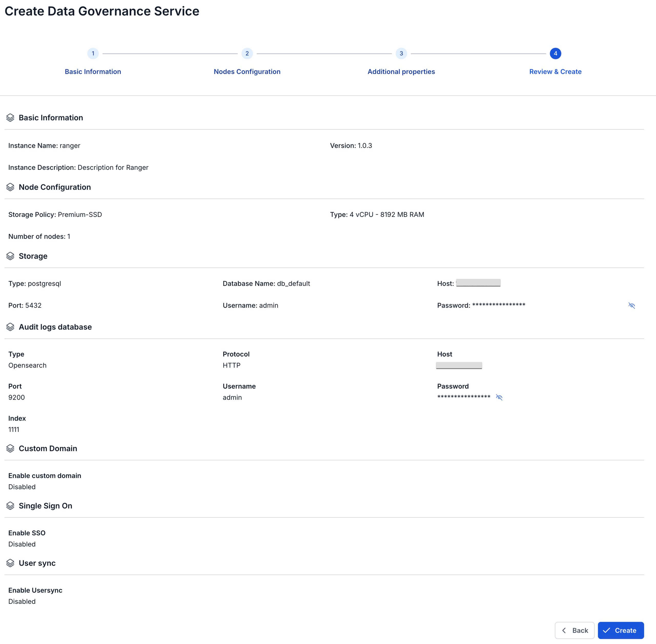This screenshot has width=656, height=644.
Task: Click the redacted Audit logs Host value
Action: [x=459, y=365]
